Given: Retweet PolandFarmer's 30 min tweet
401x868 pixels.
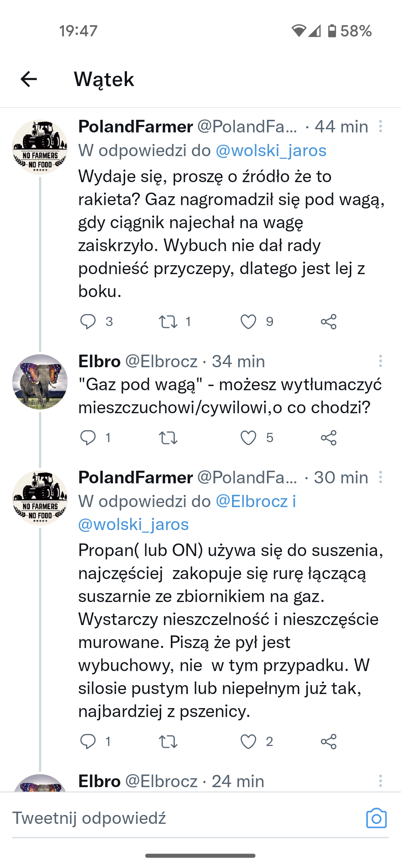Looking at the screenshot, I should (168, 742).
